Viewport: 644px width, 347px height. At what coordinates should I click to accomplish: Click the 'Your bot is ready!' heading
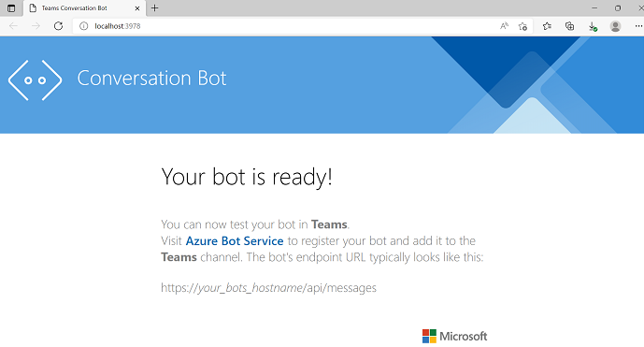tap(247, 177)
